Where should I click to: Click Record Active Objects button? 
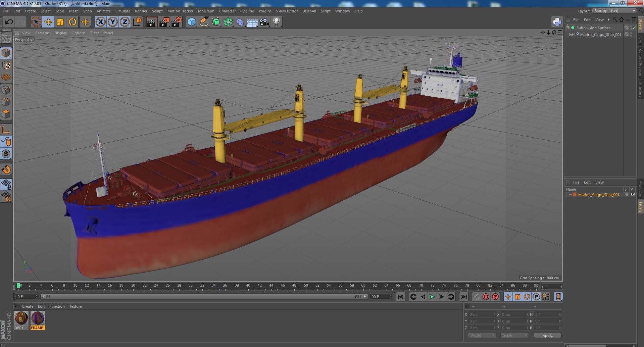click(x=477, y=297)
